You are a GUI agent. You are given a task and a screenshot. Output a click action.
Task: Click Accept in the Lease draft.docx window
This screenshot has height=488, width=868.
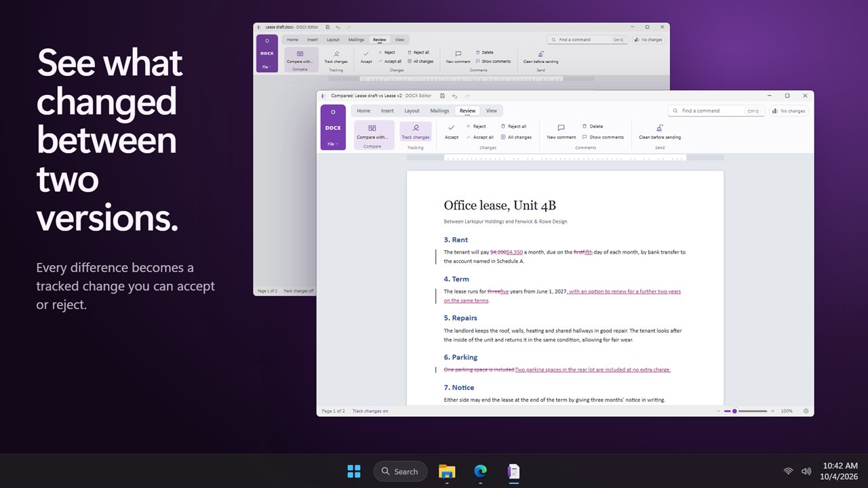click(366, 57)
